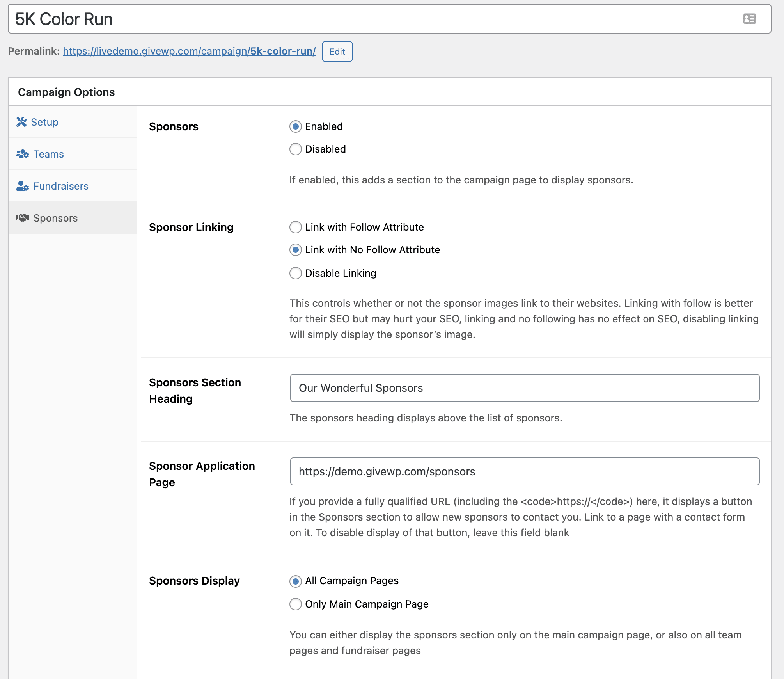Click the Teams group icon

point(23,154)
